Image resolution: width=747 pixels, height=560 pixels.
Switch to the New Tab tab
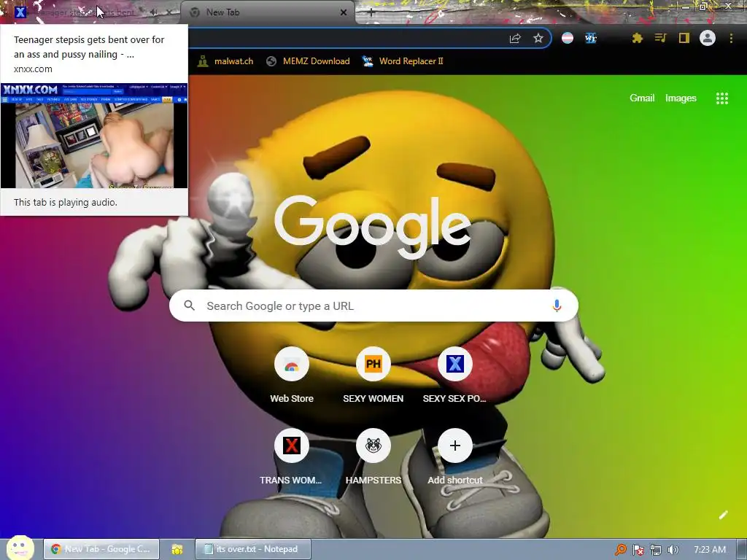(268, 12)
